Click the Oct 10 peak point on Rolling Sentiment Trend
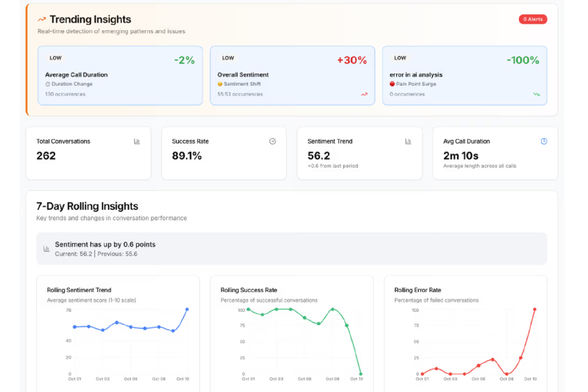This screenshot has height=392, width=588. click(187, 309)
